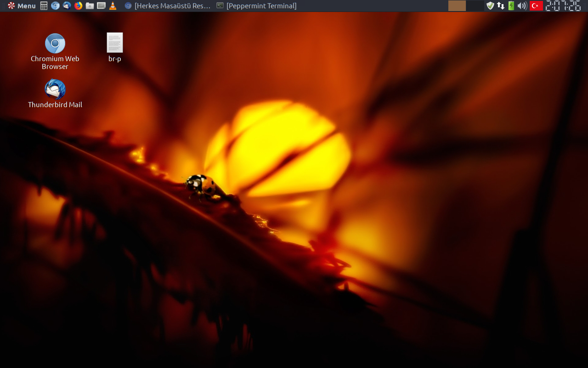Select the br-p text file icon
Screen dimensions: 588x368
click(x=115, y=47)
